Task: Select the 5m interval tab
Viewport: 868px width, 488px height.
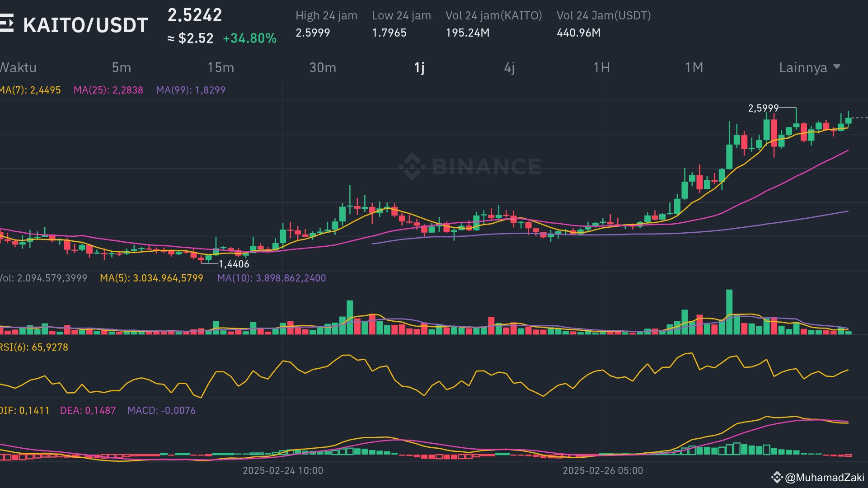Action: (121, 68)
